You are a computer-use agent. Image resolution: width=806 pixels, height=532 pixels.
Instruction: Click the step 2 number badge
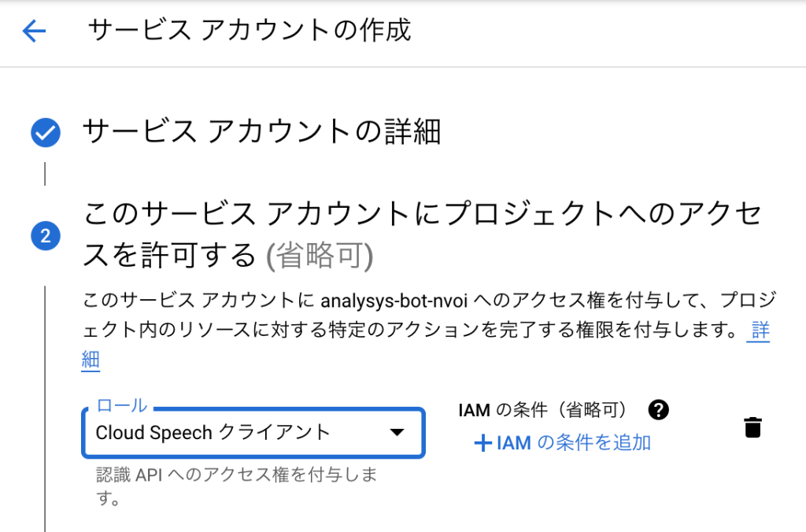coord(45,235)
